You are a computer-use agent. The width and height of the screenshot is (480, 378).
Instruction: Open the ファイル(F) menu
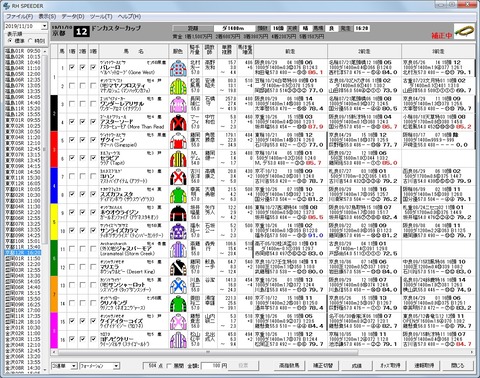coord(19,16)
